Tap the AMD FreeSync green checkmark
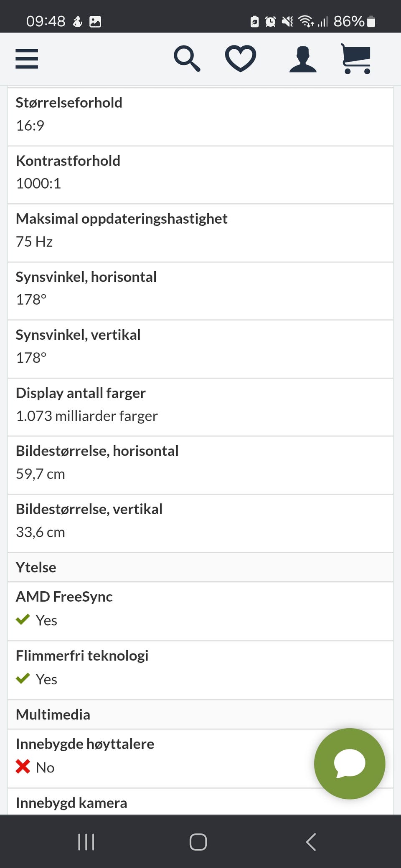This screenshot has width=401, height=868. click(23, 619)
